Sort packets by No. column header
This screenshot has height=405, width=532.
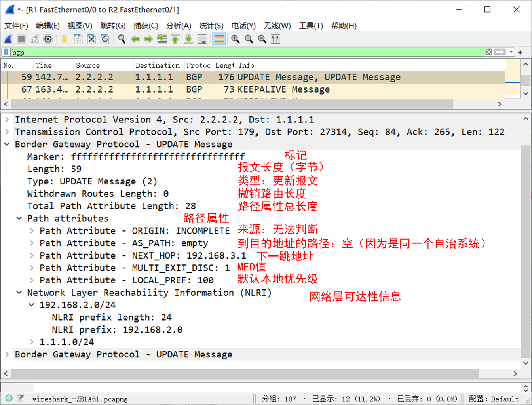pos(17,65)
